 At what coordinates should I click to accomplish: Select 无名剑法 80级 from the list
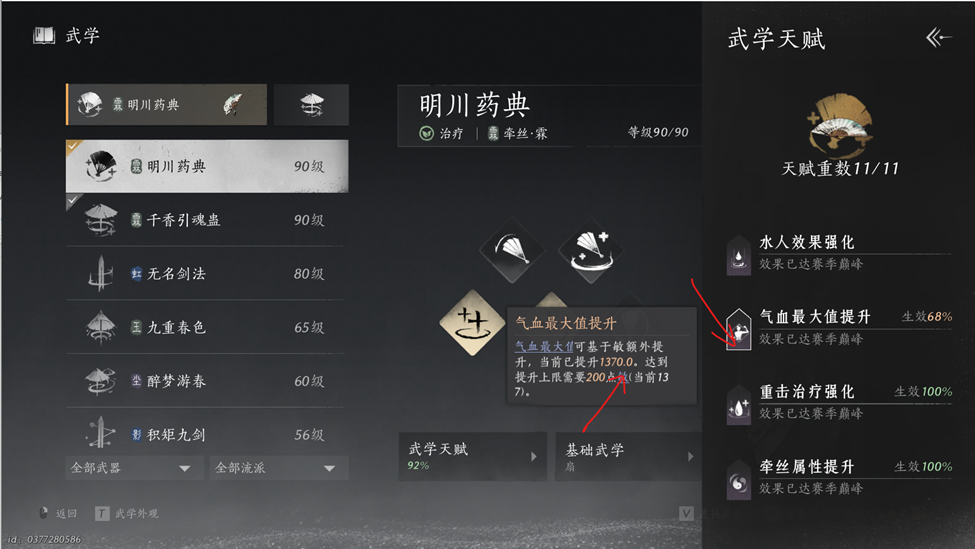click(205, 274)
